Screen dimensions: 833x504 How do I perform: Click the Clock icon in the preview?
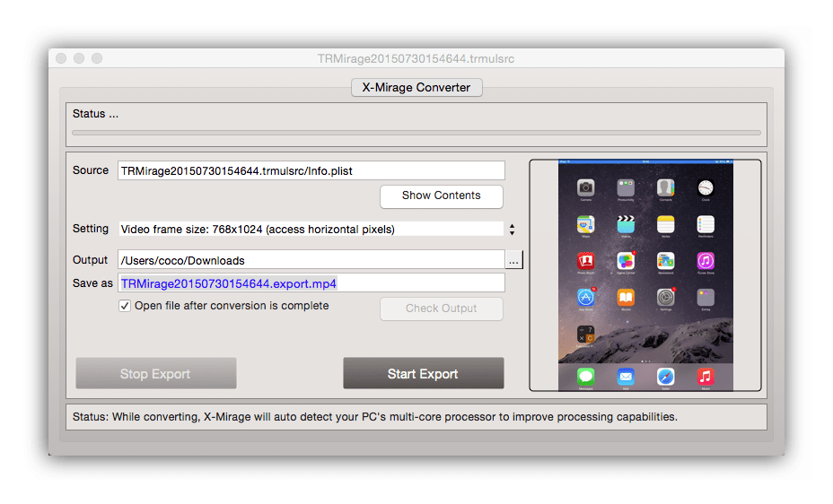click(x=706, y=188)
